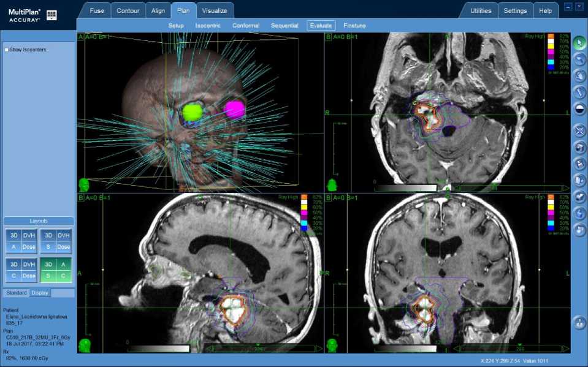Click the person icon at bottom right
The width and height of the screenshot is (588, 367).
coord(579,322)
